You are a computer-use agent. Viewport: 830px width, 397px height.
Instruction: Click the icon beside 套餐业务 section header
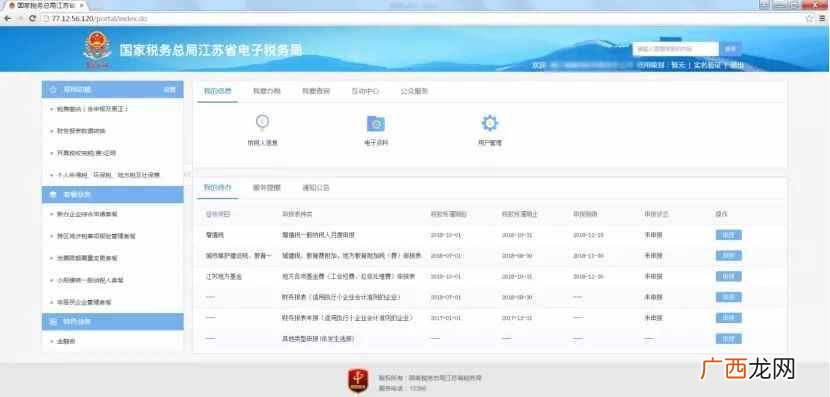(53, 195)
